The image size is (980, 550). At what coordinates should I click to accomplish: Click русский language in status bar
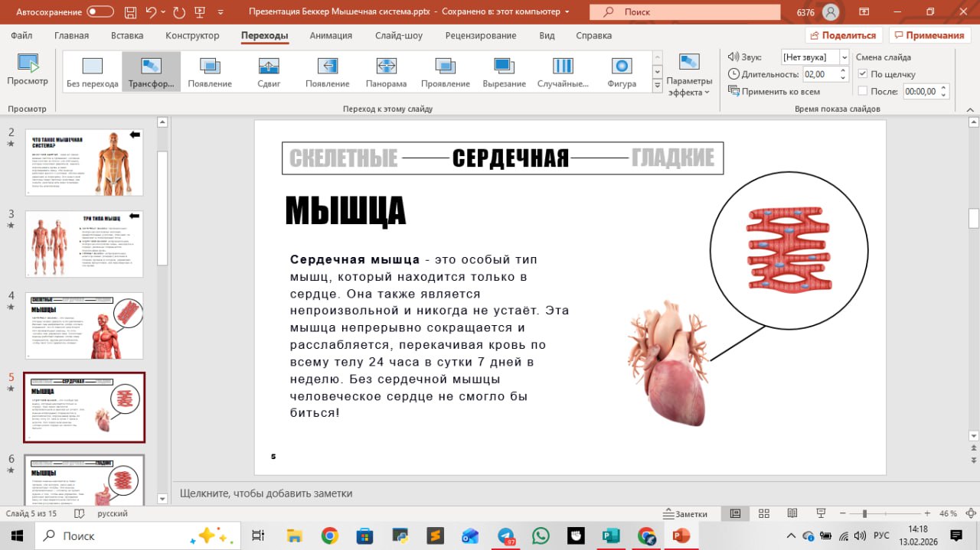(112, 513)
